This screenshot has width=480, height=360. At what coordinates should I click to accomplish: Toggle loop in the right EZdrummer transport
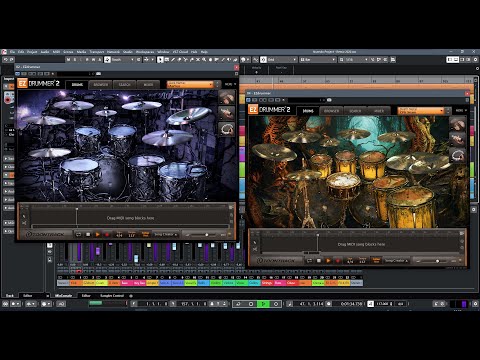[x=309, y=261]
